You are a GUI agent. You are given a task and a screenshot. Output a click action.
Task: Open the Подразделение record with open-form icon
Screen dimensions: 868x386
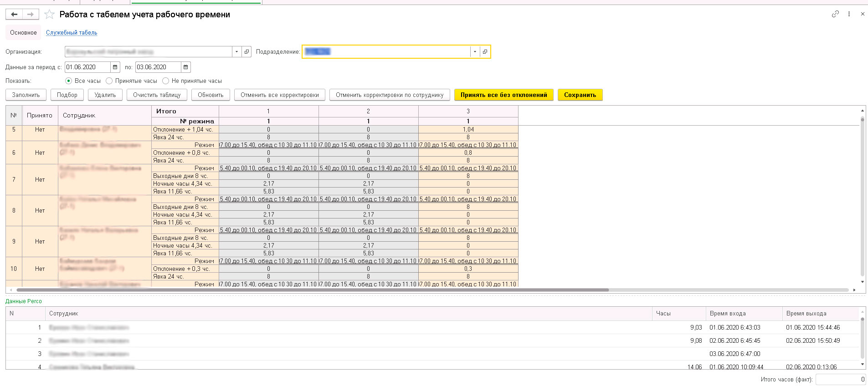pos(485,52)
